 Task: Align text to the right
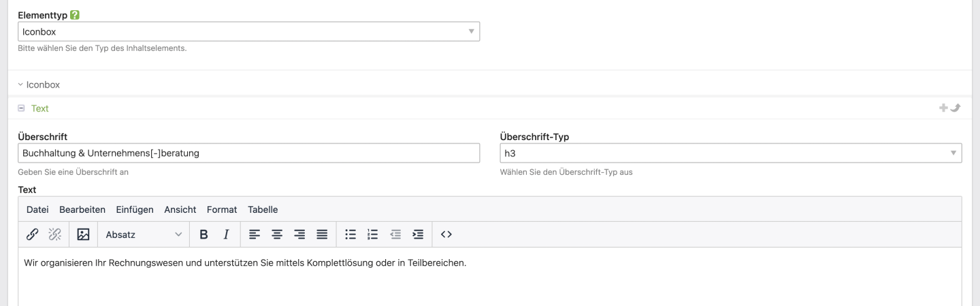pyautogui.click(x=299, y=235)
